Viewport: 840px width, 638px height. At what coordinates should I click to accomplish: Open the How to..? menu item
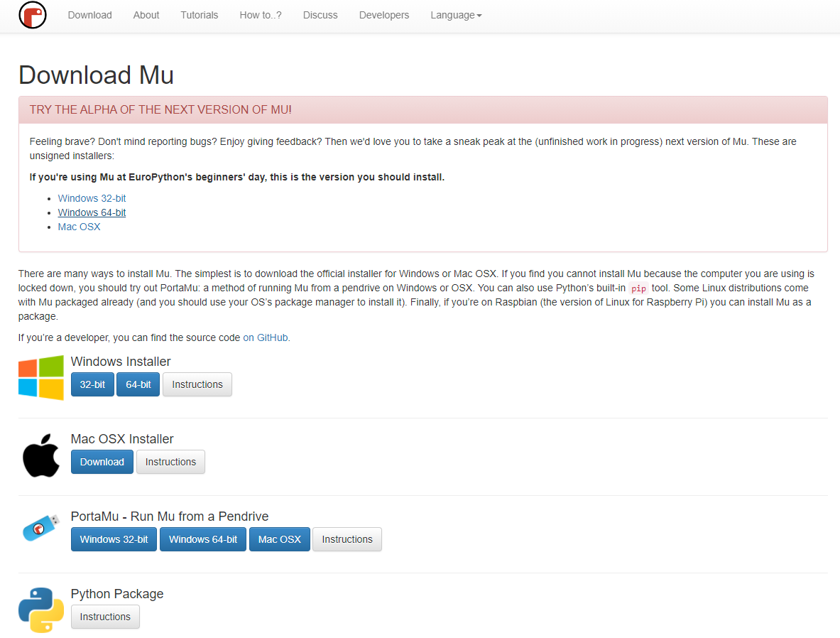pyautogui.click(x=261, y=15)
